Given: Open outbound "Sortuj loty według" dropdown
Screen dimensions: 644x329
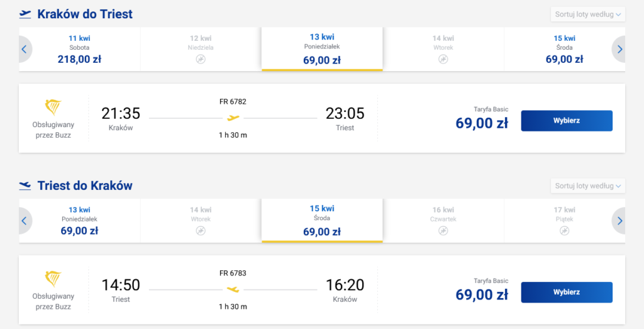Looking at the screenshot, I should pos(588,14).
